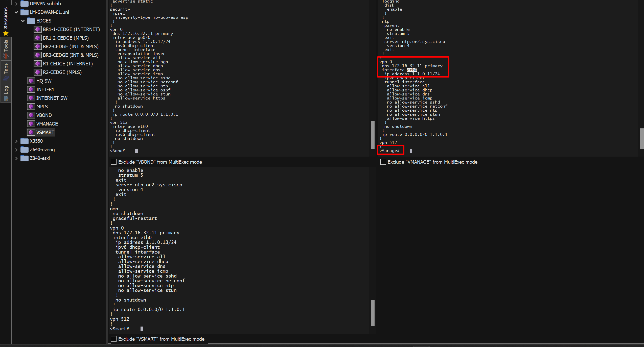Select the VBOND session icon
The height and width of the screenshot is (347, 644).
click(x=31, y=115)
